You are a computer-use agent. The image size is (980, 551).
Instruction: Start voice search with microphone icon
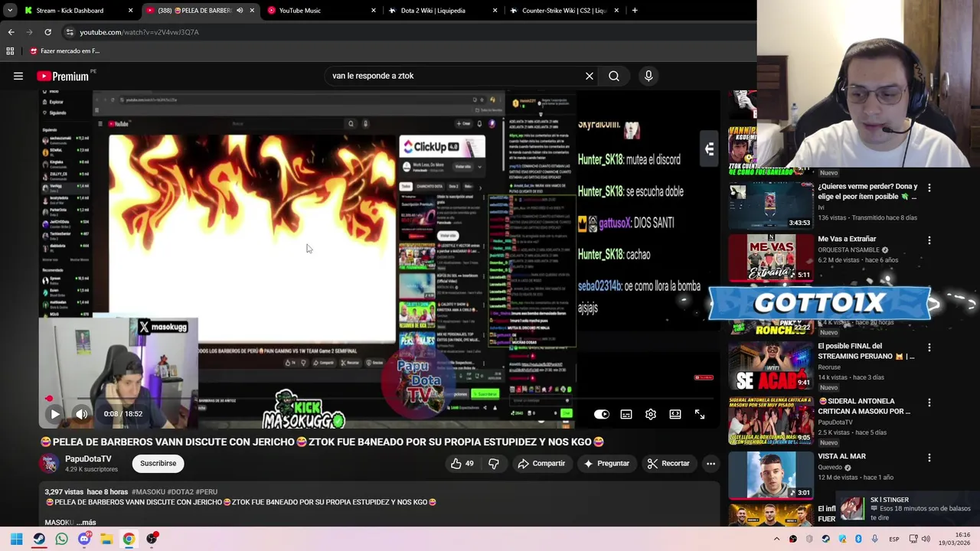(648, 76)
